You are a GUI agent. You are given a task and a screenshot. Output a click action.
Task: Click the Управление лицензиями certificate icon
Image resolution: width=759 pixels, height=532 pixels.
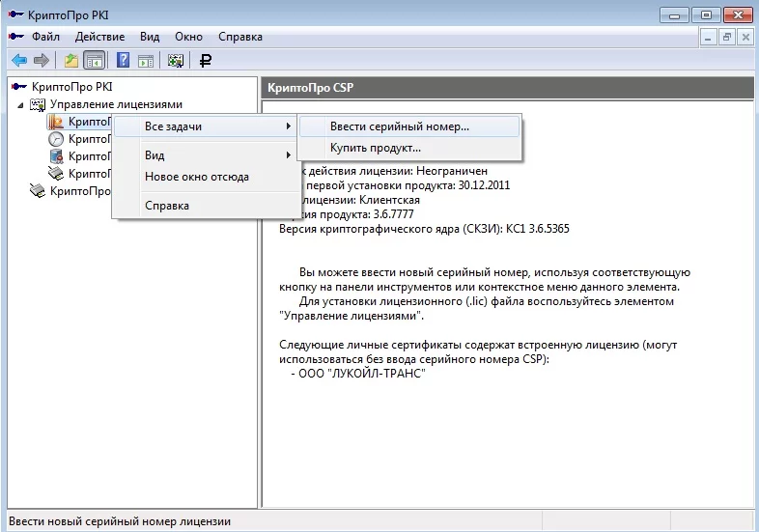tap(38, 104)
